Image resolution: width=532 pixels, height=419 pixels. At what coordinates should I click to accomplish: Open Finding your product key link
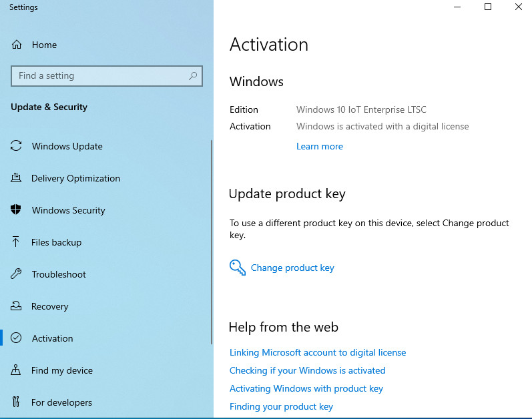pyautogui.click(x=281, y=406)
